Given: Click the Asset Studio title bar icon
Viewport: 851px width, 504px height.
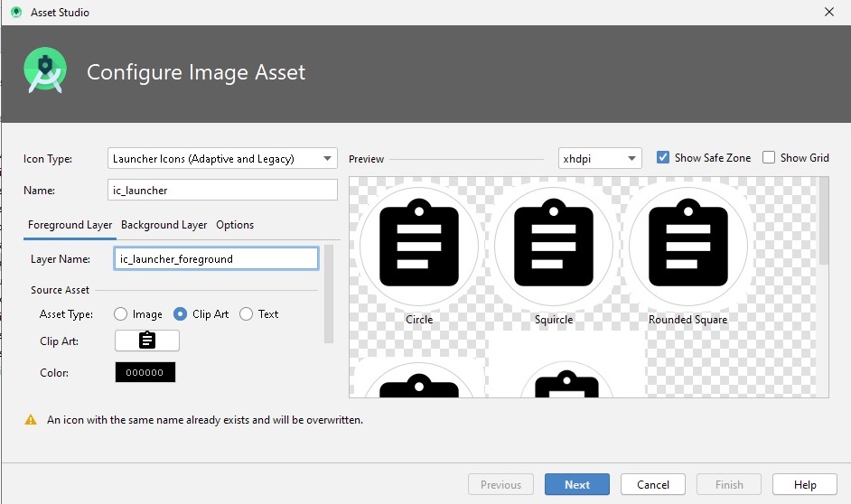Looking at the screenshot, I should (x=15, y=13).
